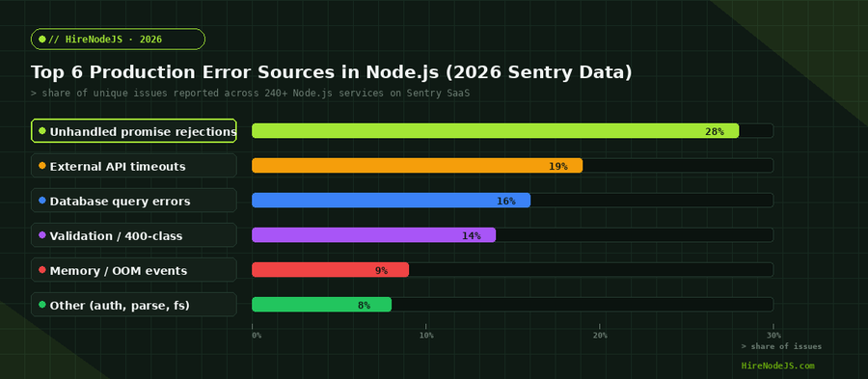Viewport: 868px width, 379px height.
Task: Click the green dot beside Other (auth, parse, fs)
Action: (x=42, y=305)
